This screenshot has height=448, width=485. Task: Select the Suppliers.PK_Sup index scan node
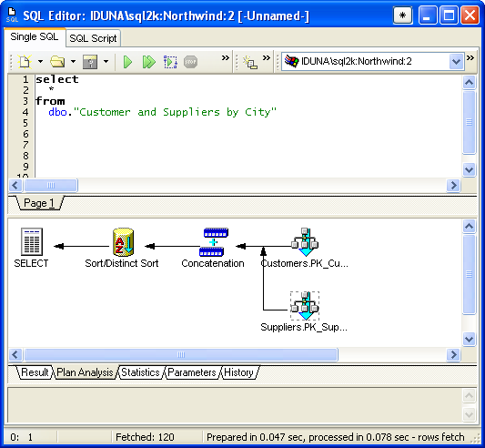(x=305, y=306)
